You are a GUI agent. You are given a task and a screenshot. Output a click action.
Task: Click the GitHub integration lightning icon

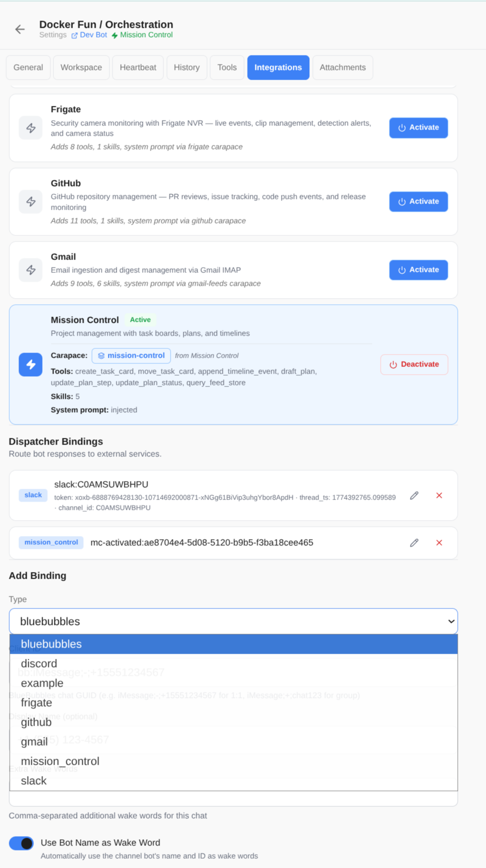click(x=30, y=201)
